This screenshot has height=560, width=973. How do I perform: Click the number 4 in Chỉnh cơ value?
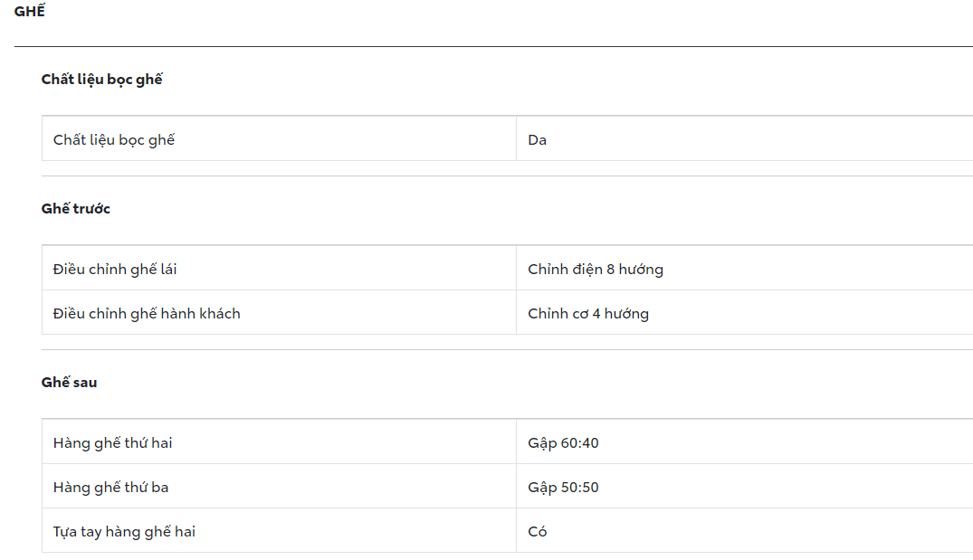point(596,314)
